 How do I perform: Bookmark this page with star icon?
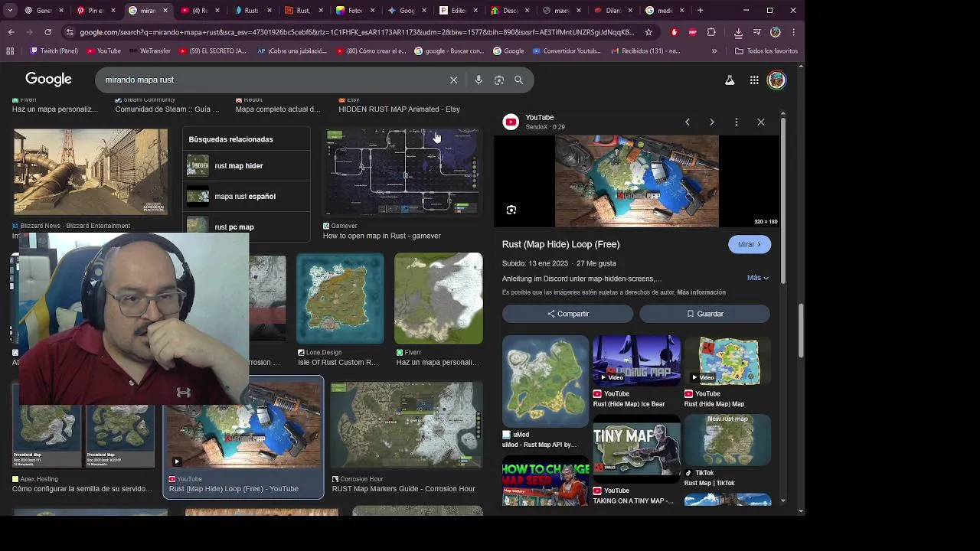pos(648,32)
